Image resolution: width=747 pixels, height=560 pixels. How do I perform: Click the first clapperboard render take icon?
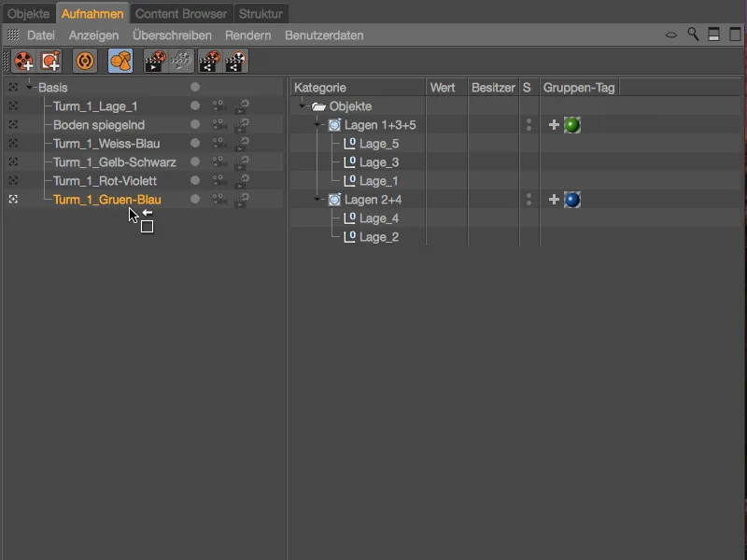pyautogui.click(x=155, y=61)
